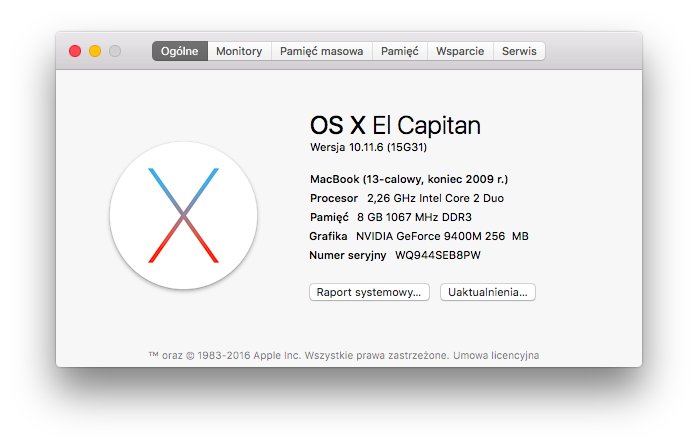Close the window with the red button
Screen dimensions: 698x447
[x=75, y=51]
